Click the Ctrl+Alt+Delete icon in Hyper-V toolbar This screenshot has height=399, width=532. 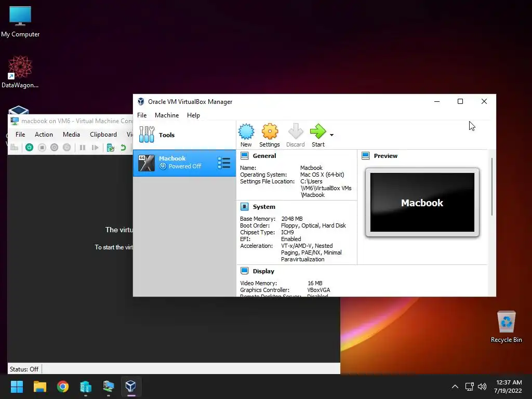click(14, 147)
